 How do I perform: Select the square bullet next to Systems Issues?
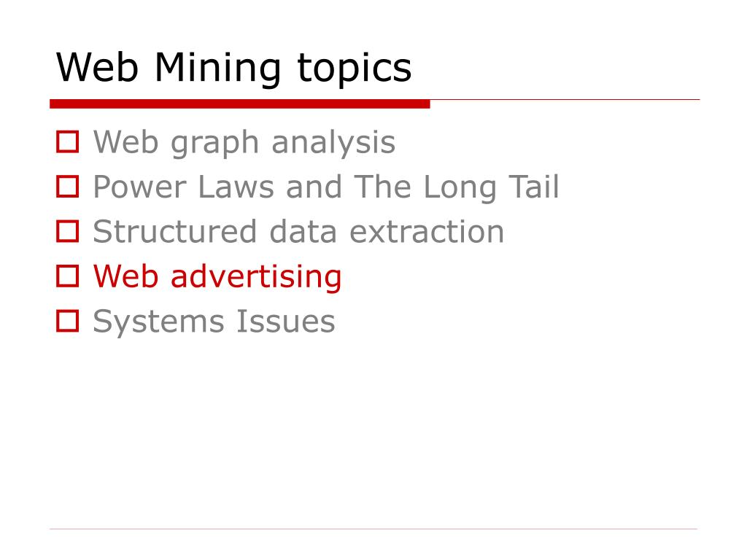coord(67,321)
